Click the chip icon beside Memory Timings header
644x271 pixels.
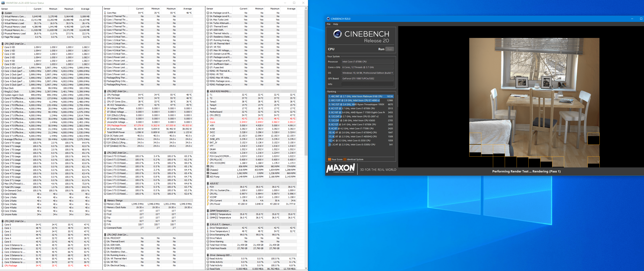click(x=105, y=200)
